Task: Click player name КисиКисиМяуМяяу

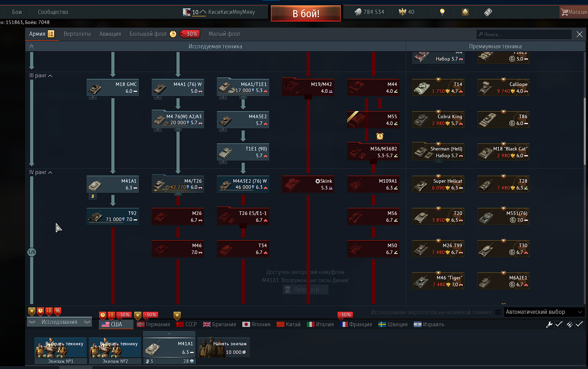Action: point(232,12)
